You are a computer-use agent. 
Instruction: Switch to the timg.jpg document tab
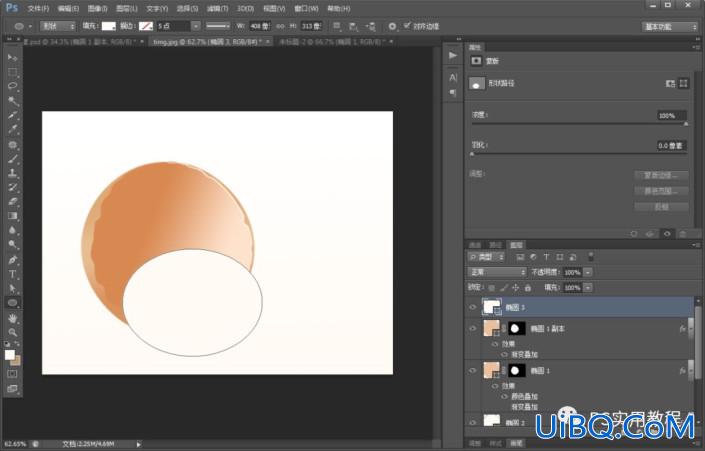click(x=206, y=42)
